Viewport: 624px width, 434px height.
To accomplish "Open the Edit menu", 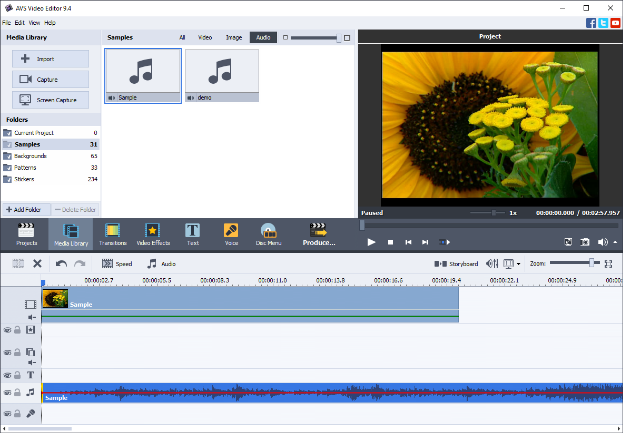I will pos(19,22).
